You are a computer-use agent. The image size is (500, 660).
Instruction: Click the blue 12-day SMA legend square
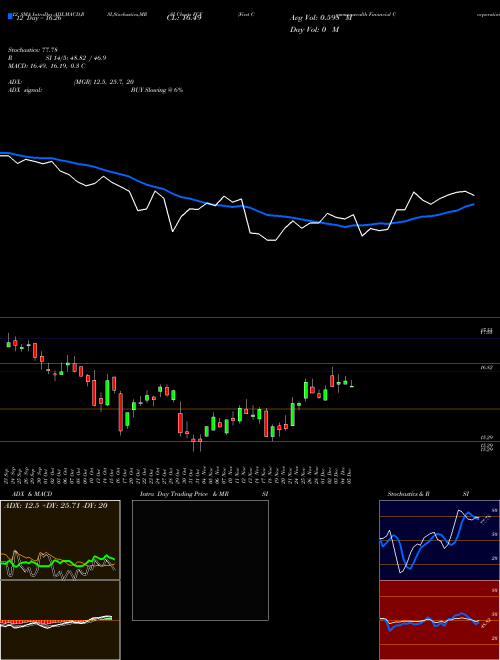click(10, 16)
